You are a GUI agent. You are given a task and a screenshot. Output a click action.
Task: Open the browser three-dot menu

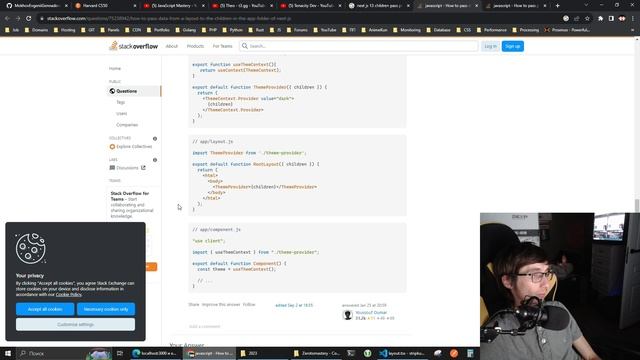633,18
